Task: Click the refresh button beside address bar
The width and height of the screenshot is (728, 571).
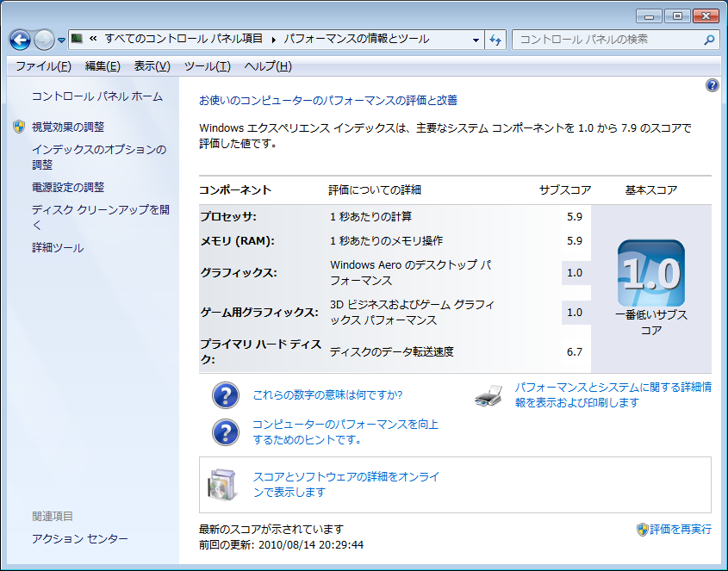Action: 495,40
